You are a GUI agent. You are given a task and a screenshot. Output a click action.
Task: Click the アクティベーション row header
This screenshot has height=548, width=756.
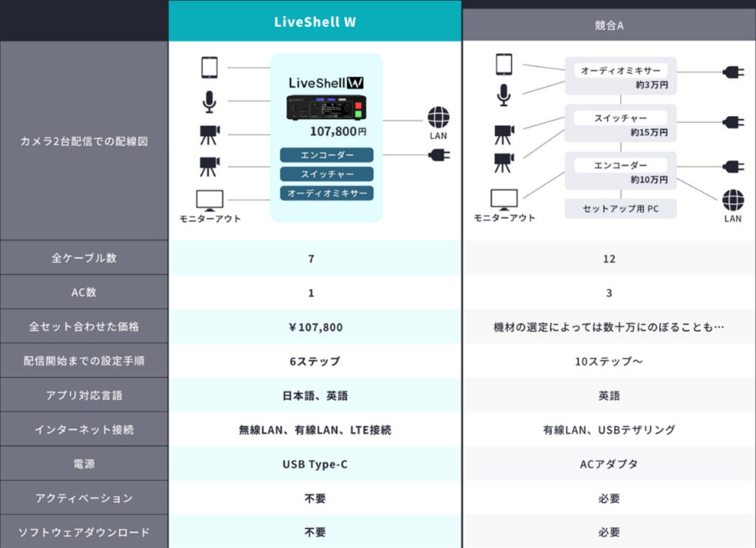(x=84, y=498)
